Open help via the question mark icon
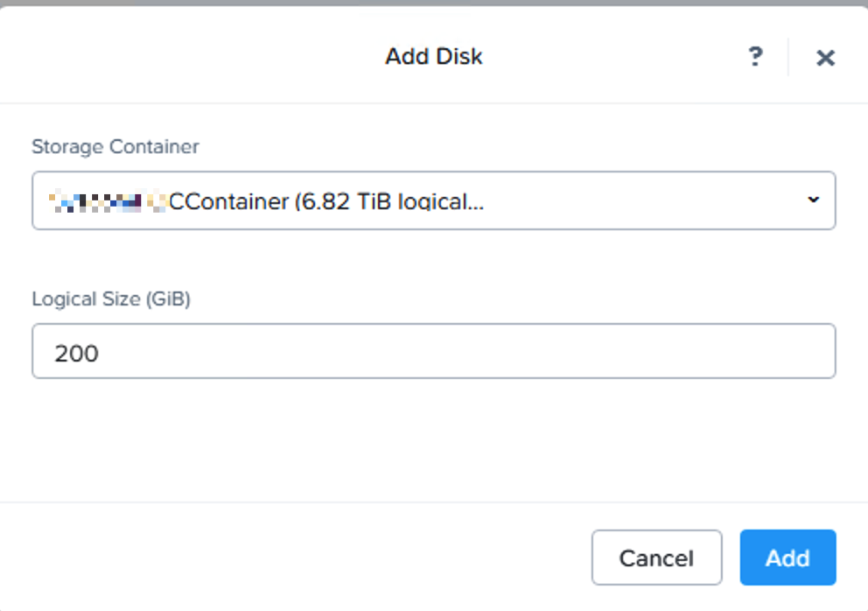This screenshot has height=611, width=868. 755,57
